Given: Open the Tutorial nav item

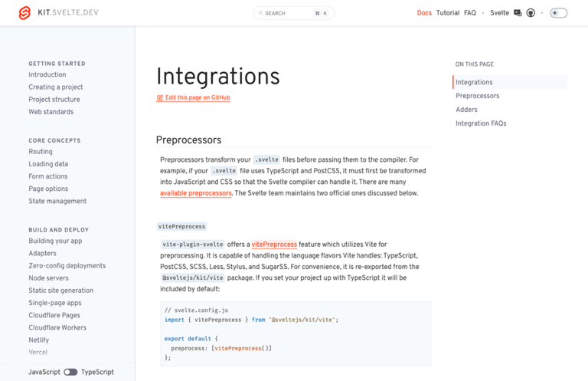Looking at the screenshot, I should point(448,13).
